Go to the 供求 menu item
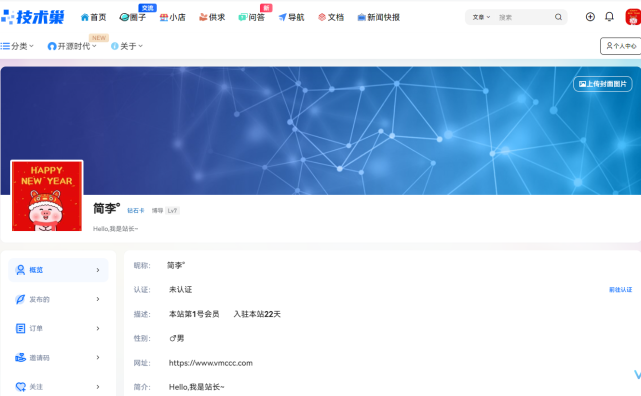641x396 pixels. click(x=212, y=17)
